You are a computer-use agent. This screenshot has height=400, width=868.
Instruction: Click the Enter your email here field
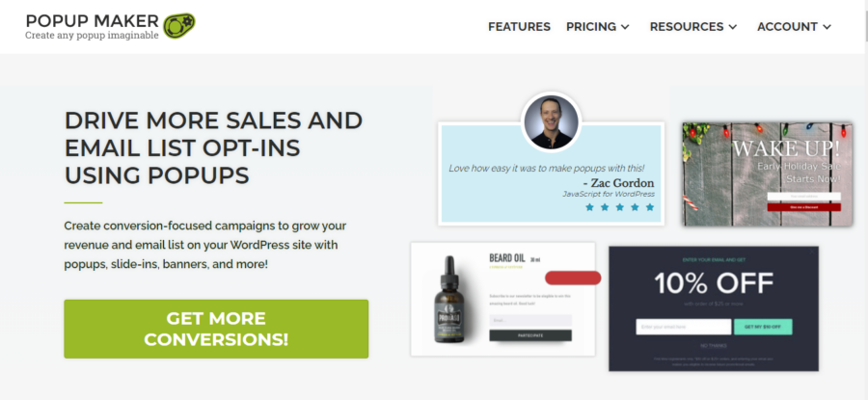pyautogui.click(x=684, y=327)
